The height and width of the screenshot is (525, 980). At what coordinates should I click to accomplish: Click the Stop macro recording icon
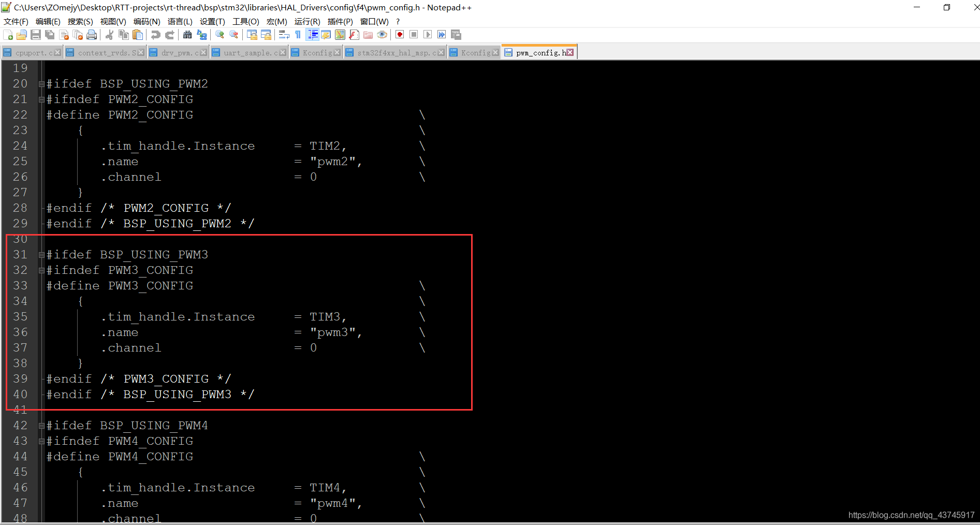[x=414, y=35]
